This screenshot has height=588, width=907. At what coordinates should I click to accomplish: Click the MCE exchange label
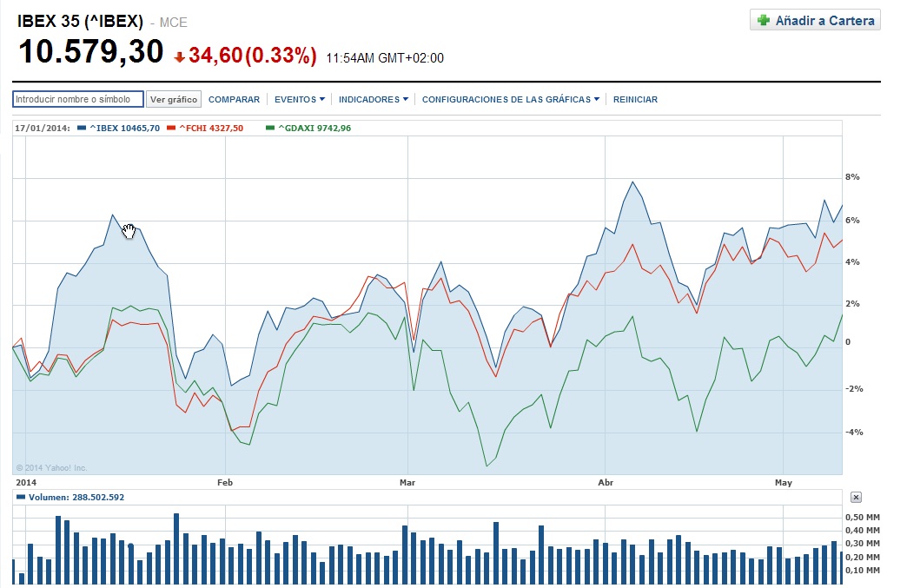174,23
